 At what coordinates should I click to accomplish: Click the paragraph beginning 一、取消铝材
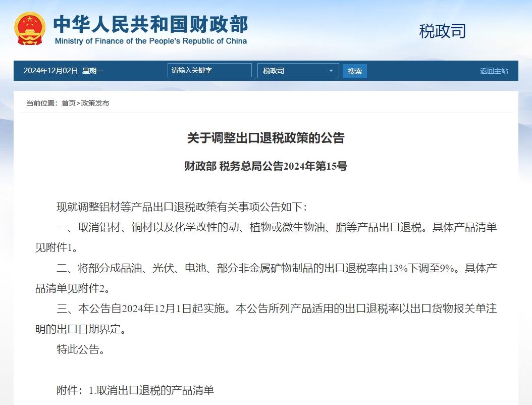(277, 227)
